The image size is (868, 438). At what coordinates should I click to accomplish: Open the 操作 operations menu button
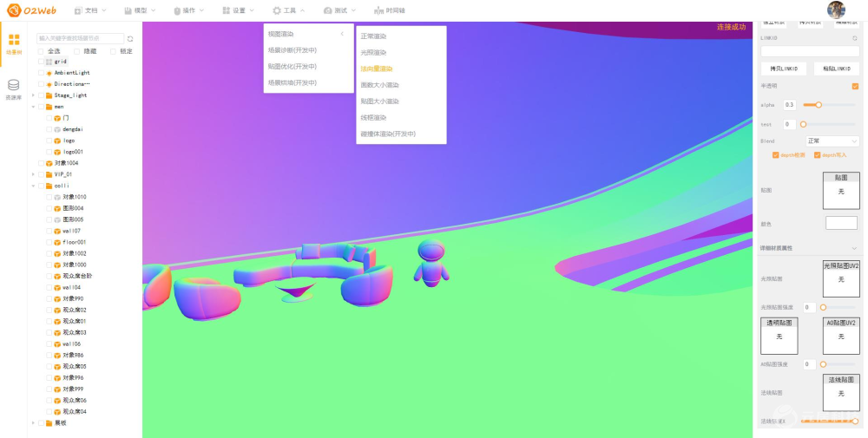click(188, 10)
